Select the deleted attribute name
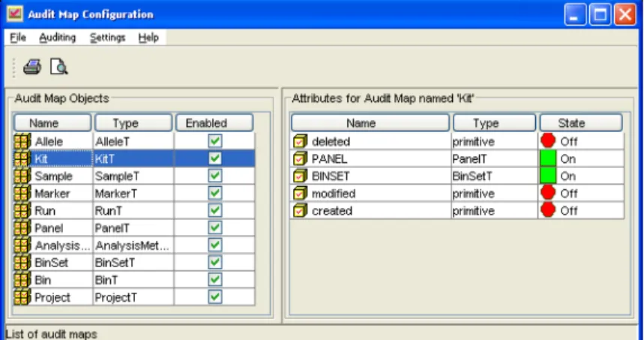 (331, 142)
